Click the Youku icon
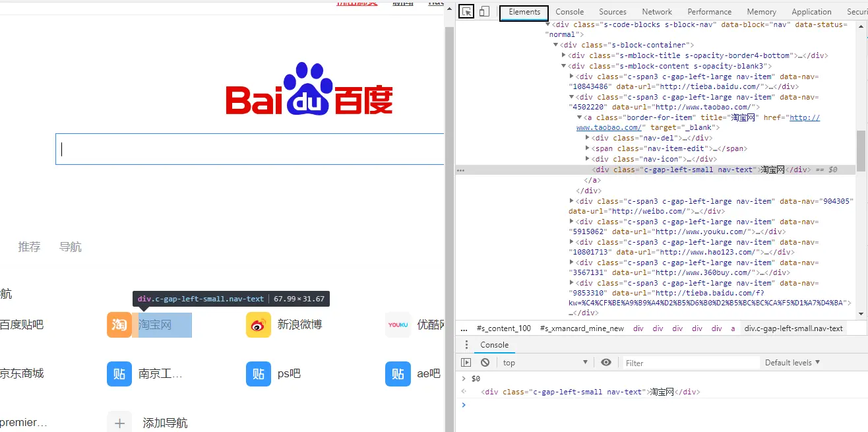 (398, 324)
